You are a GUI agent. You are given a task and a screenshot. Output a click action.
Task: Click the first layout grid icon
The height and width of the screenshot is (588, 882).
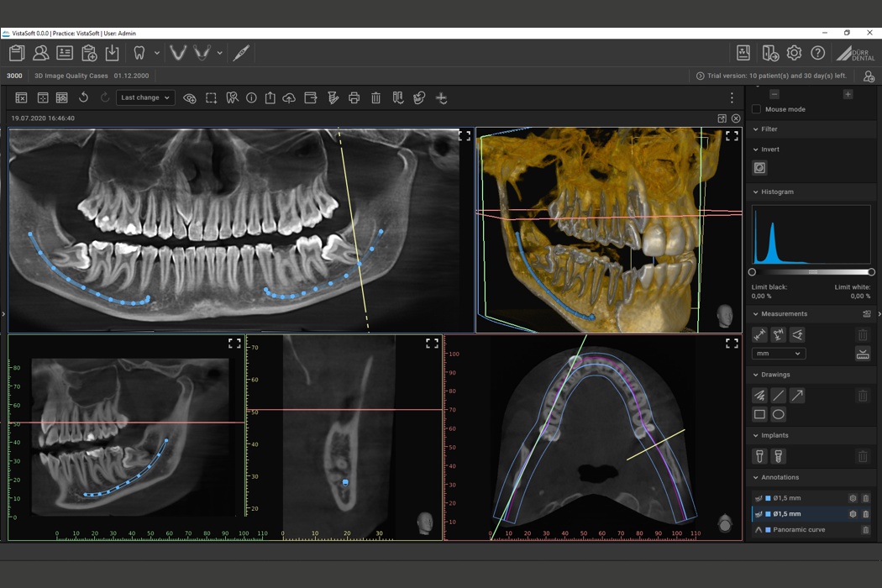pos(21,98)
